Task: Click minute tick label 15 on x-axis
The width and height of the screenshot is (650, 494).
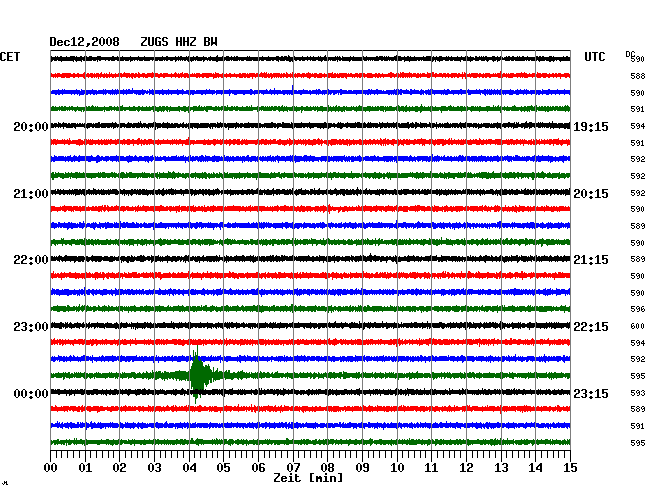Action: pyautogui.click(x=570, y=468)
